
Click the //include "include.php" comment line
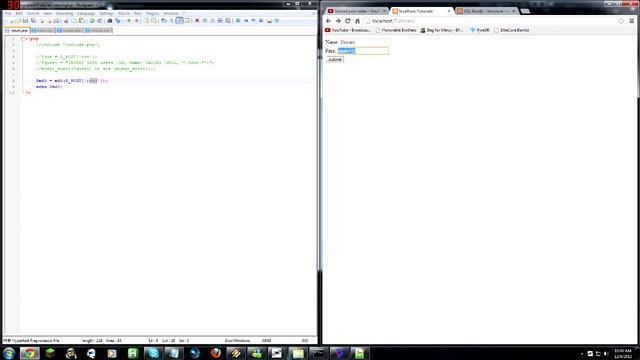click(x=68, y=45)
